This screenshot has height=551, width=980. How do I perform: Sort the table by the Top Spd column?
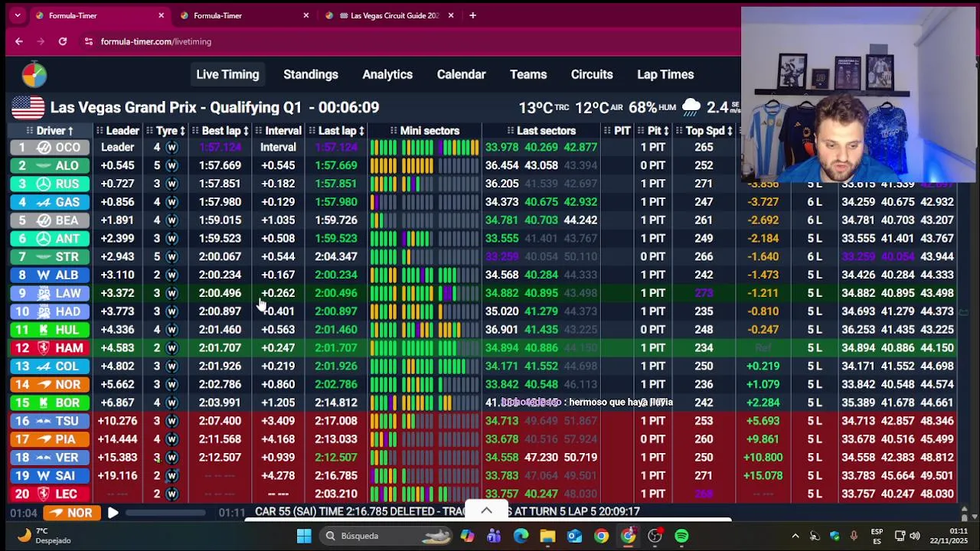[x=704, y=131]
